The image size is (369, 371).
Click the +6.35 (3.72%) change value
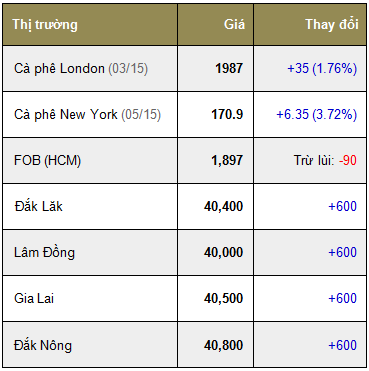(x=317, y=114)
